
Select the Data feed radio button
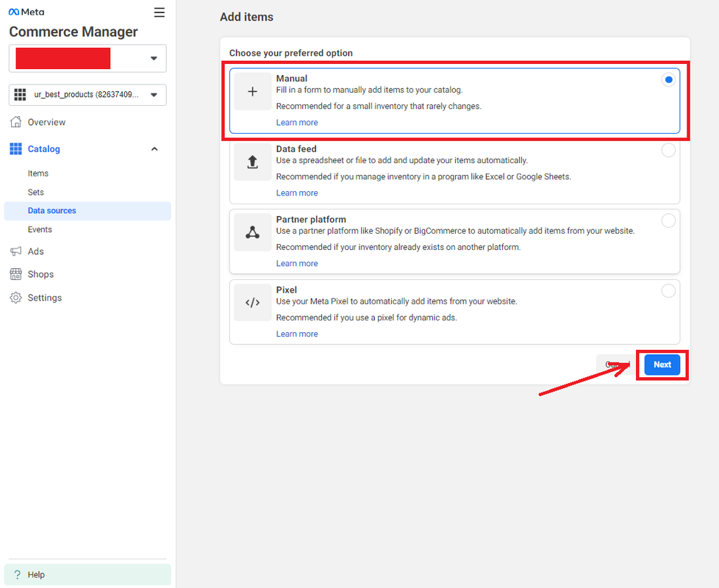tap(668, 150)
